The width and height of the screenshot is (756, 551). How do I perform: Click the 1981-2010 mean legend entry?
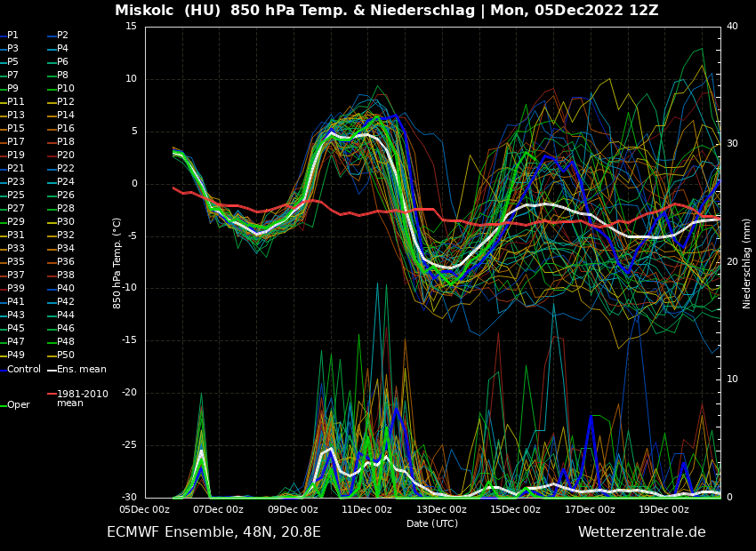click(82, 398)
